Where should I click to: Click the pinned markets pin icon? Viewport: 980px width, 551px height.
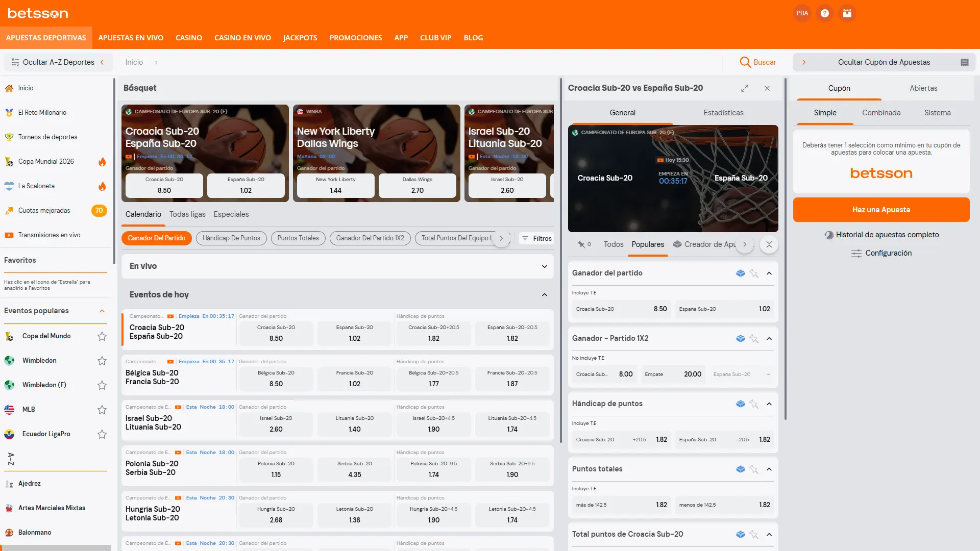(581, 244)
